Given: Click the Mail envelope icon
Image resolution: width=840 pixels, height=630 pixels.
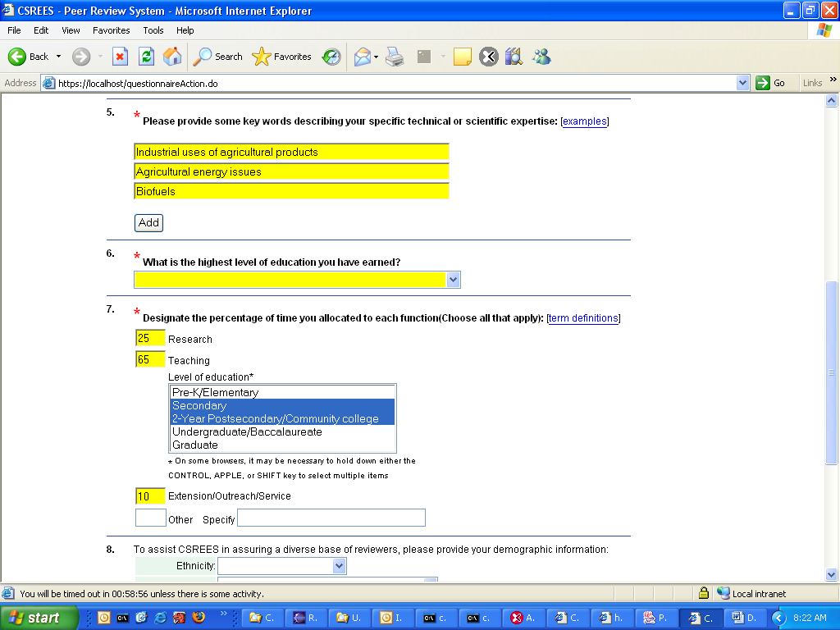Looking at the screenshot, I should pyautogui.click(x=363, y=57).
